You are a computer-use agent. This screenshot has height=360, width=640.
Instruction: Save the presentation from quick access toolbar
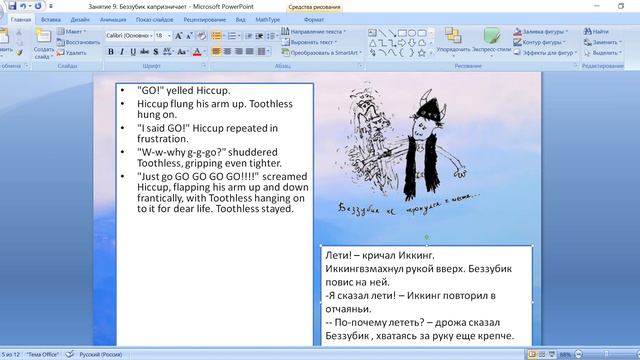pos(12,6)
